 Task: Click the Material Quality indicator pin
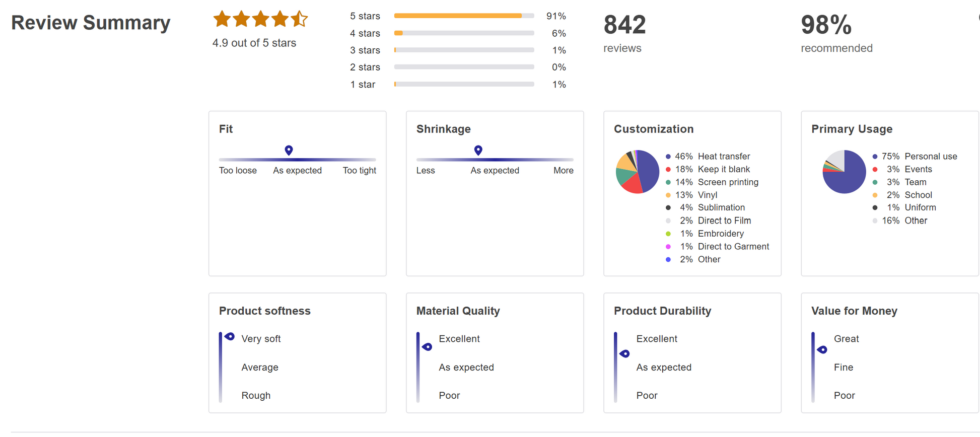[x=427, y=347]
